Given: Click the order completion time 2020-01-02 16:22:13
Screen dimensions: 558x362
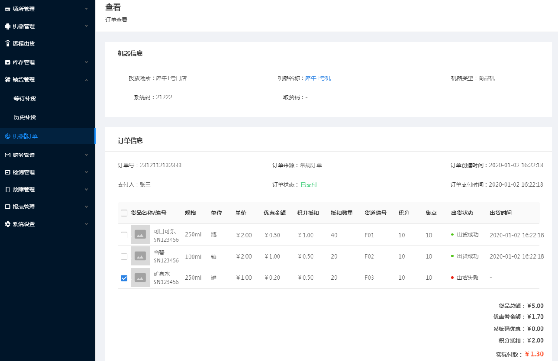Looking at the screenshot, I should click(516, 184).
